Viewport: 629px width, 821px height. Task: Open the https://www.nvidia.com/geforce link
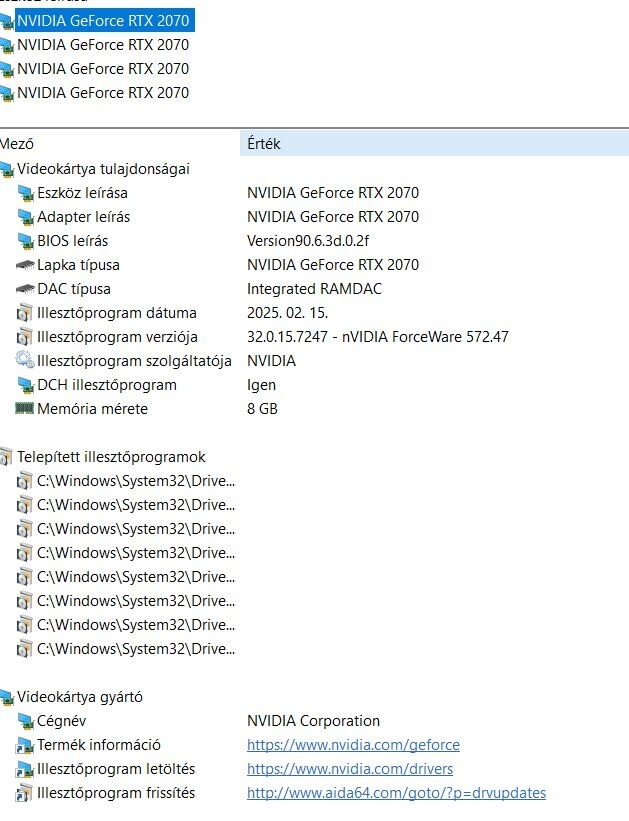[354, 745]
